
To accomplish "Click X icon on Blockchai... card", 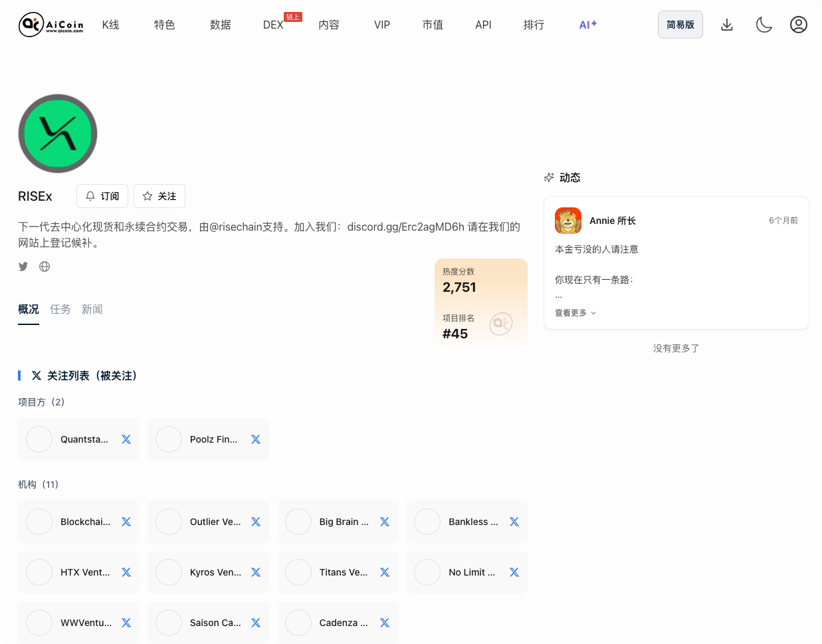I will 126,522.
